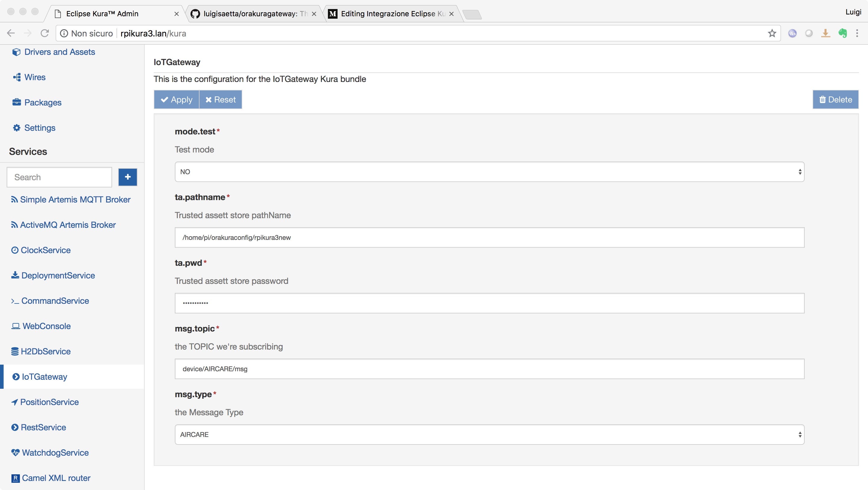Image resolution: width=868 pixels, height=490 pixels.
Task: Focus the Services search field
Action: [x=59, y=177]
